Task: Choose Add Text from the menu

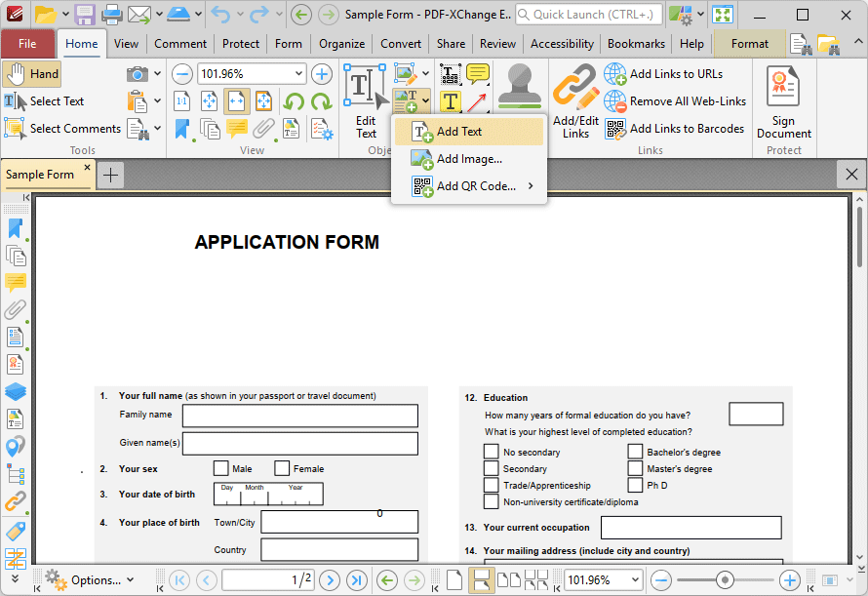Action: point(469,132)
